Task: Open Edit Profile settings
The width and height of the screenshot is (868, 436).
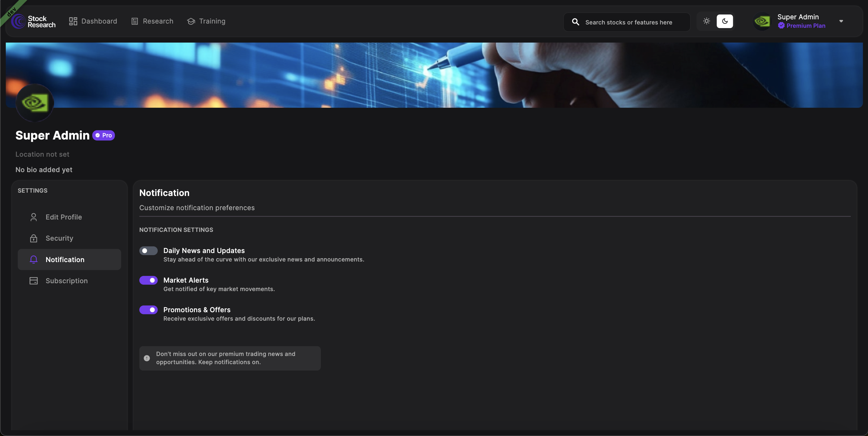Action: pos(69,217)
